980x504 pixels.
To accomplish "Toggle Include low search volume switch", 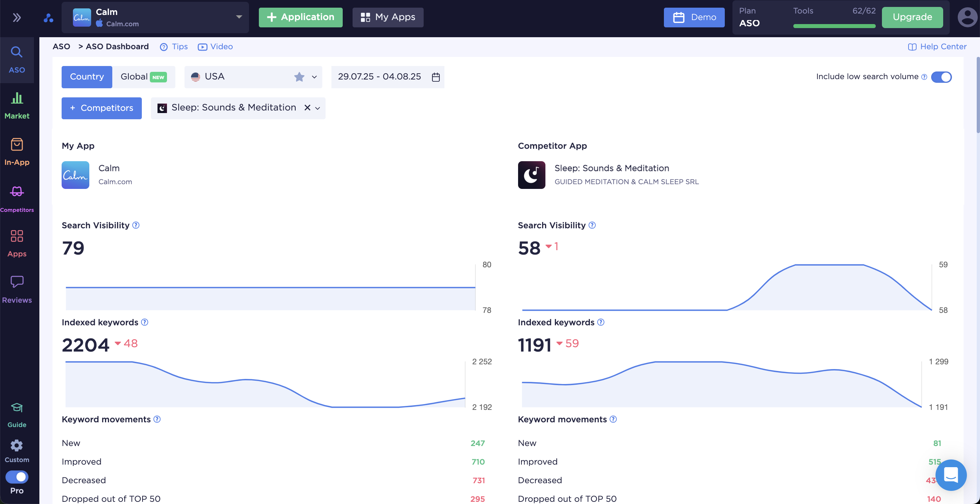I will coord(941,77).
